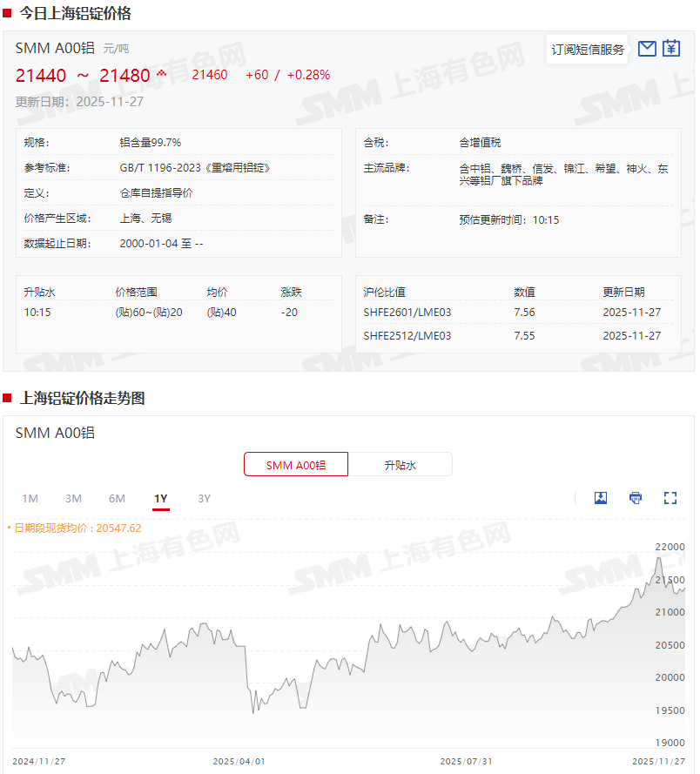The width and height of the screenshot is (700, 774).
Task: Click the email subscription envelope icon
Action: point(647,49)
